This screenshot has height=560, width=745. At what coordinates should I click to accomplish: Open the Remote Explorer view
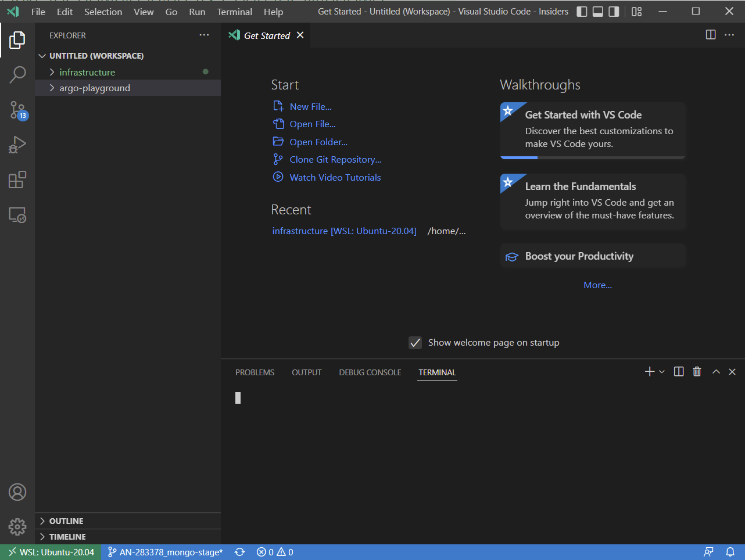[17, 214]
